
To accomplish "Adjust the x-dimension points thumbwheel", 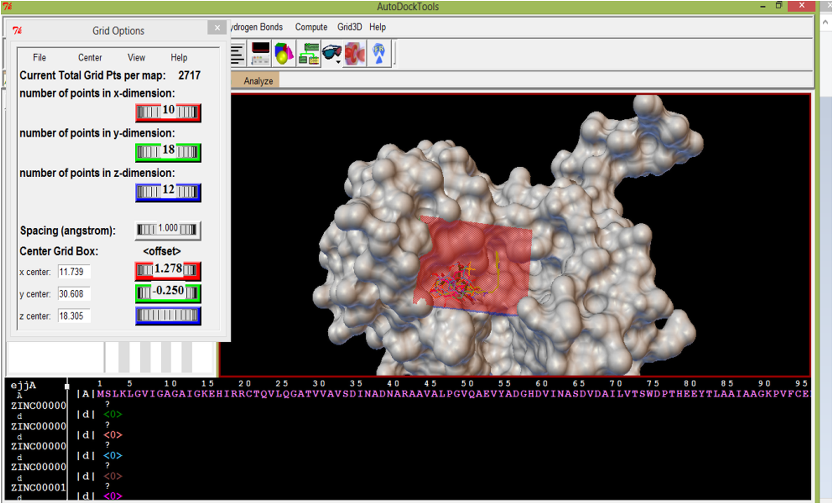I will click(x=168, y=112).
